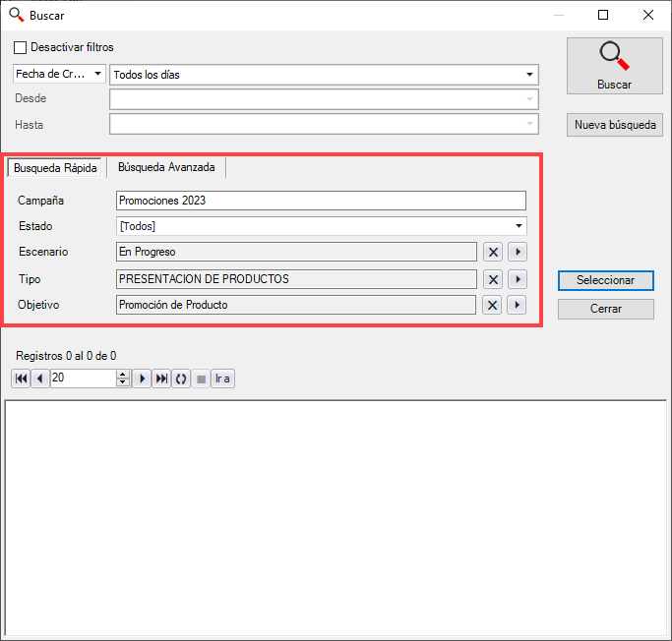Click Nueva búsqueda button
Screen dimensions: 672x641
615,125
